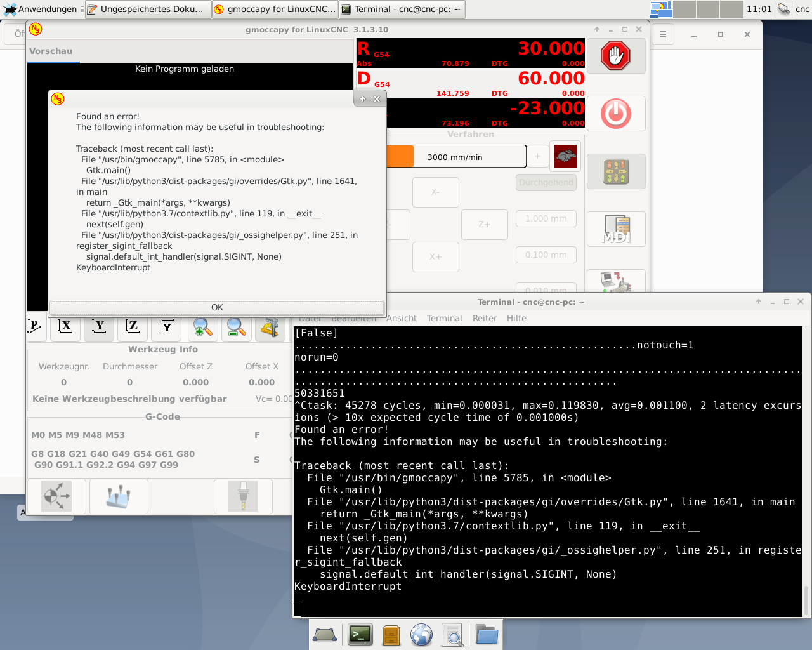Open application finder magnifier in dock
Viewport: 812px width, 650px height.
click(452, 635)
